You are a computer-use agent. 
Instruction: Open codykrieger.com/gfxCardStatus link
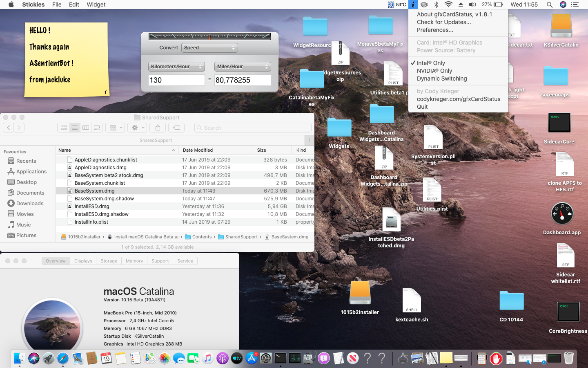click(x=458, y=99)
